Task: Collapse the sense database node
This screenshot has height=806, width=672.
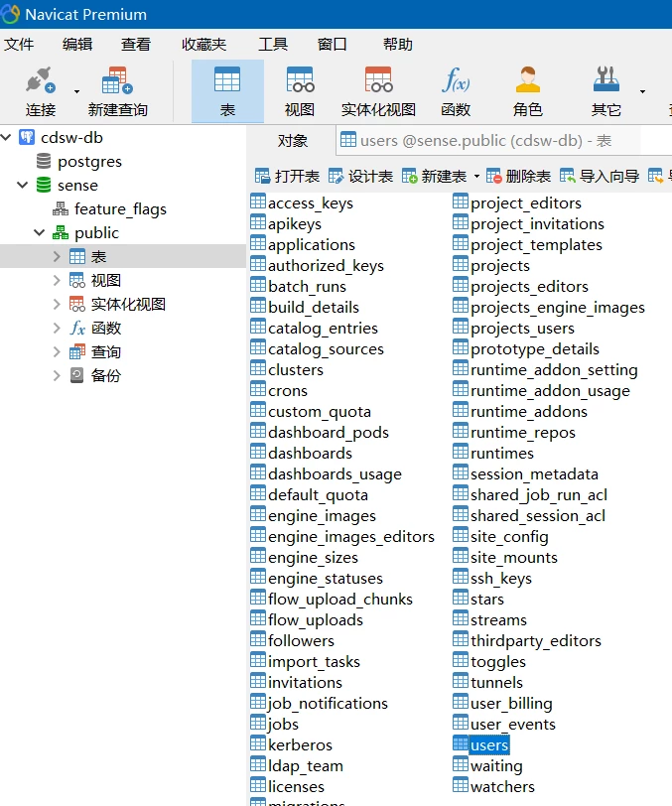Action: (x=22, y=185)
